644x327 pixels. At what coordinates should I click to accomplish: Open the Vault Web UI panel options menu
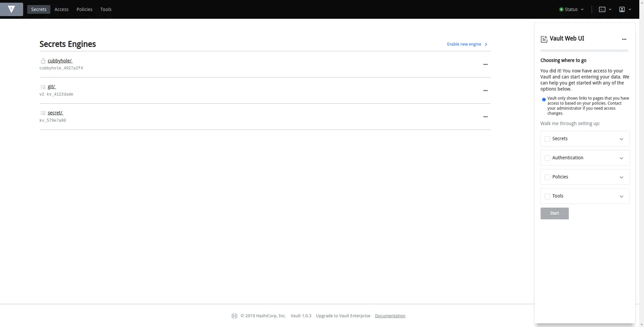pos(624,39)
